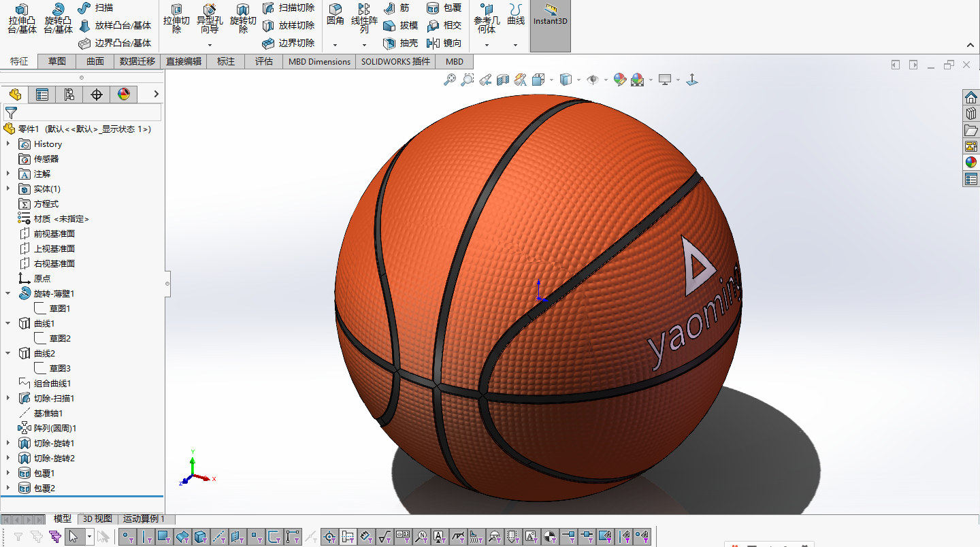Select the 旋转切除 revolved cut tool
Image resolution: width=980 pixels, height=547 pixels.
pyautogui.click(x=243, y=18)
